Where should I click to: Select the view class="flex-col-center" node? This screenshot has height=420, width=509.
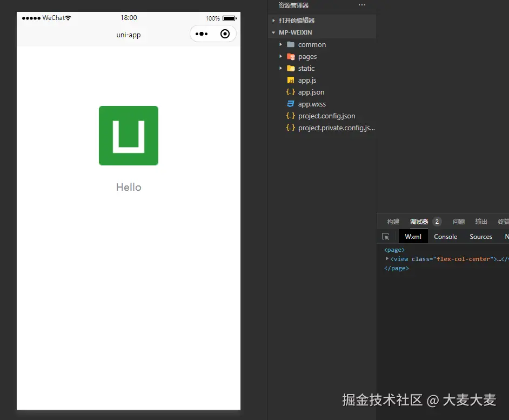(449, 259)
